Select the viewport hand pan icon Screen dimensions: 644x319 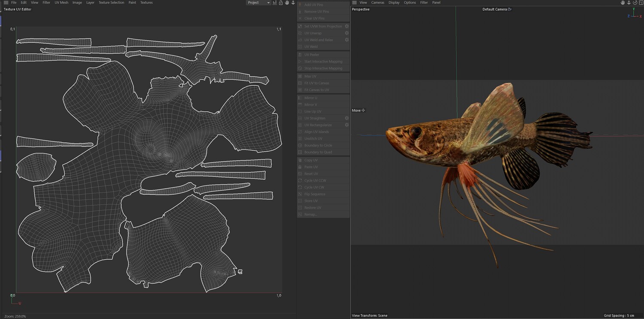[623, 3]
